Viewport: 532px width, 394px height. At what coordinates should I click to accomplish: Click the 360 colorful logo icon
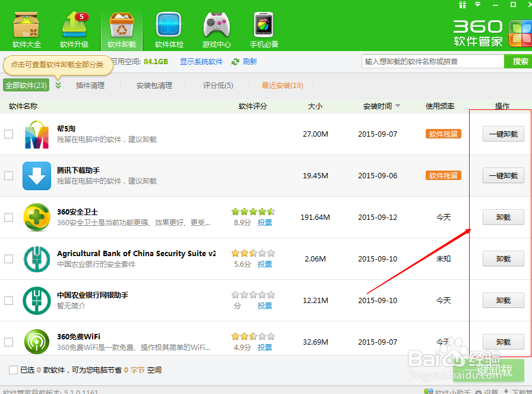click(520, 33)
